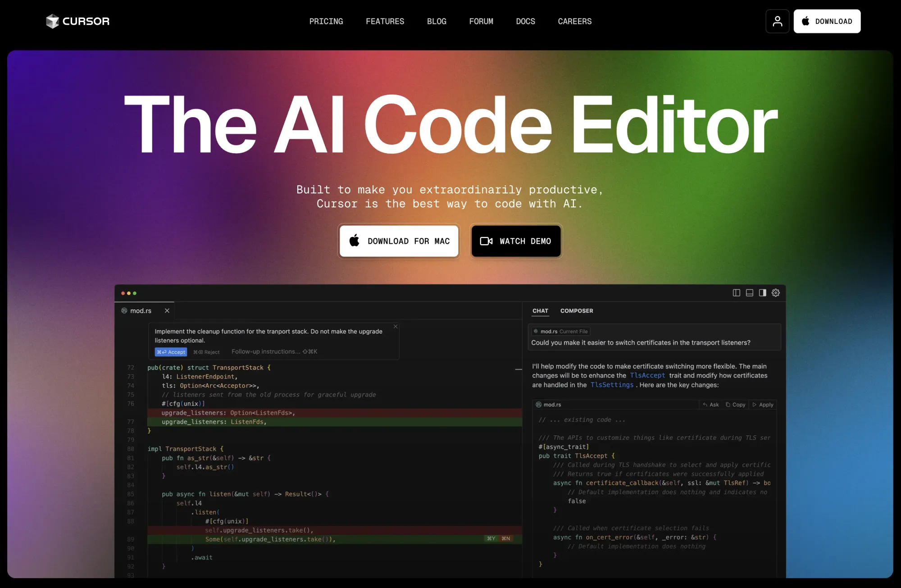Open the account profile icon

pos(777,21)
